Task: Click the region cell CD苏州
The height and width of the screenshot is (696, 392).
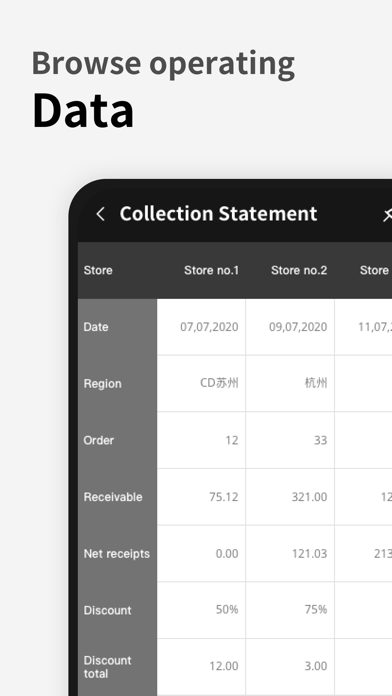Action: point(219,384)
